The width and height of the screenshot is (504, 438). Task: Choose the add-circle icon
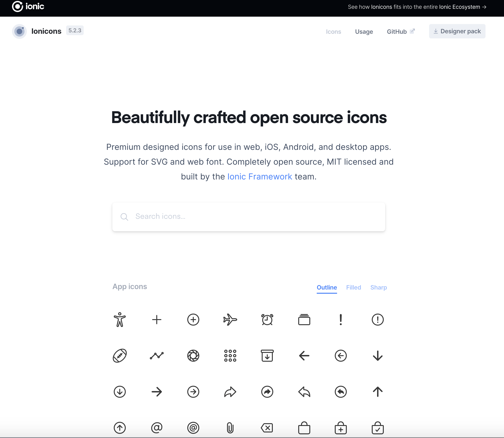[193, 319]
